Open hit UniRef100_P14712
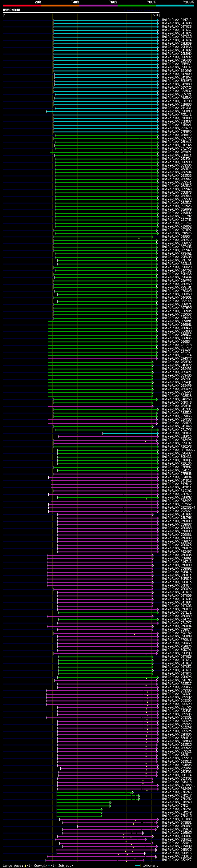The width and height of the screenshot is (197, 868). pos(176,20)
